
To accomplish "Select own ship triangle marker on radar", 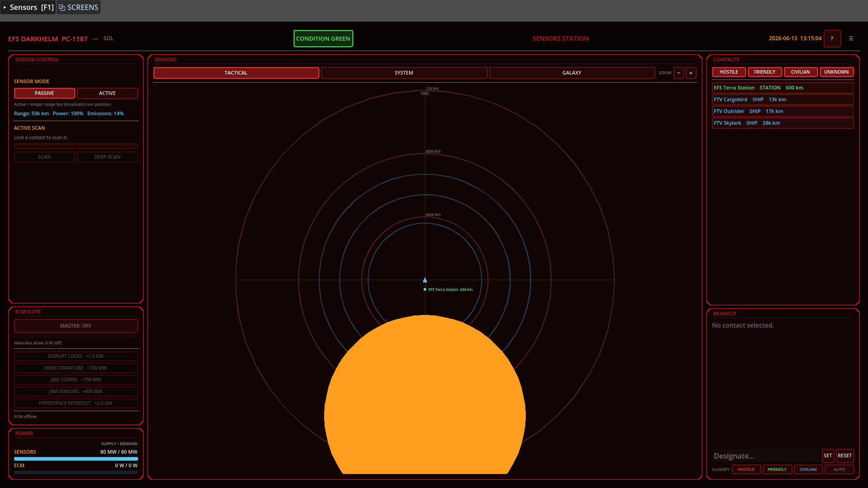I will [x=425, y=280].
